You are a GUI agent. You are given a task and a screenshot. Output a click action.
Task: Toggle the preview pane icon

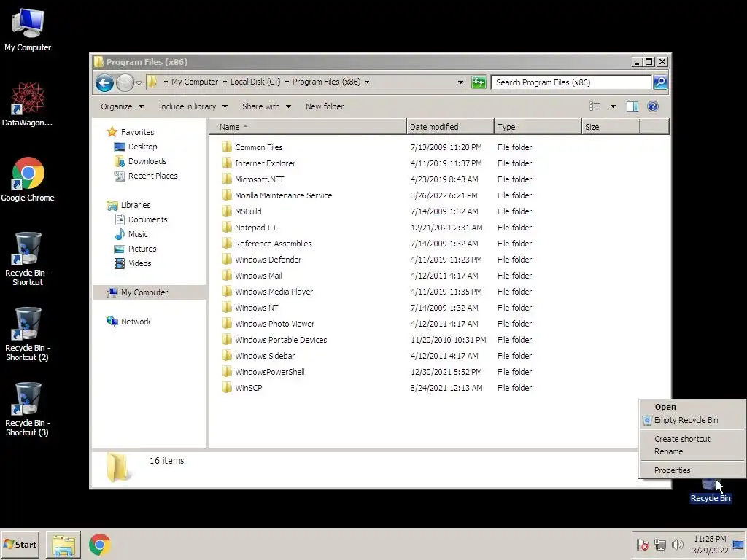click(632, 106)
